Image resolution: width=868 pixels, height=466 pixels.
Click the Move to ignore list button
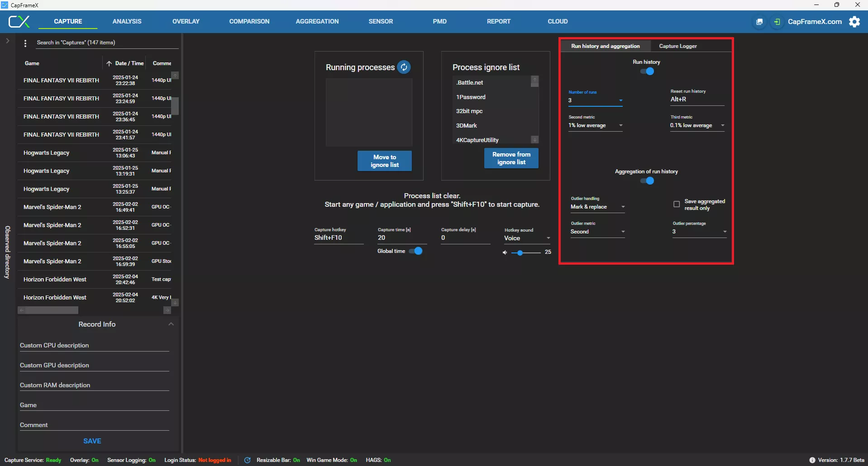coord(384,161)
